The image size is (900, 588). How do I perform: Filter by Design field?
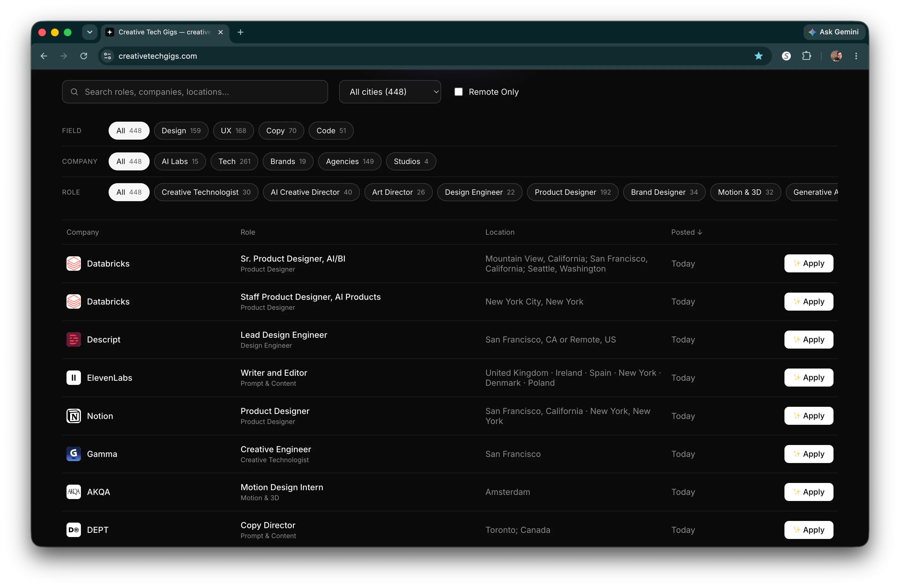pos(181,131)
